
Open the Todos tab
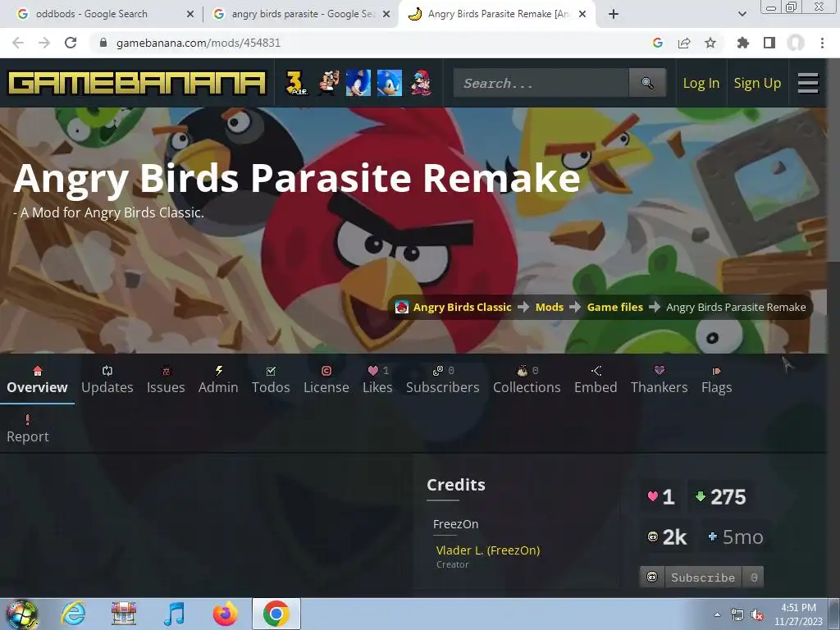(x=271, y=380)
